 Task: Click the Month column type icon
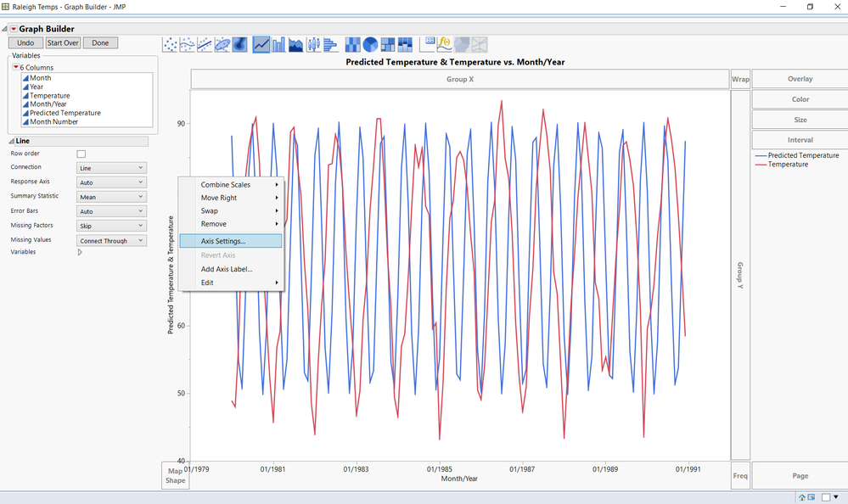(x=25, y=78)
